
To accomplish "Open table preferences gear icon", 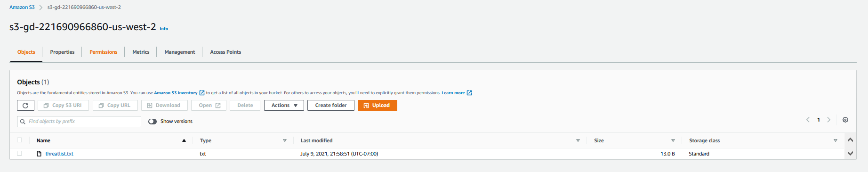I will [845, 120].
